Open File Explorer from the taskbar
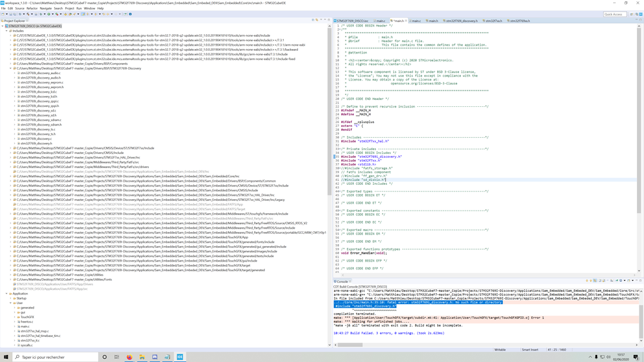Image resolution: width=644 pixels, height=362 pixels. click(142, 357)
